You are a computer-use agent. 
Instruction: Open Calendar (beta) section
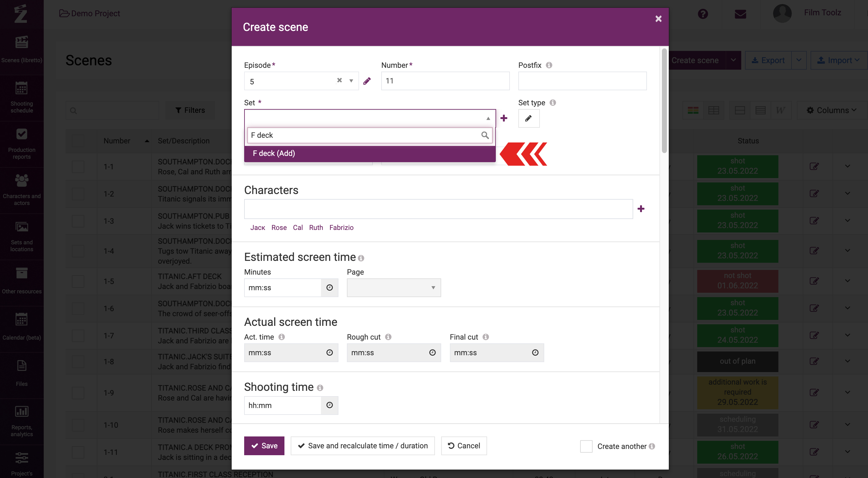click(22, 327)
